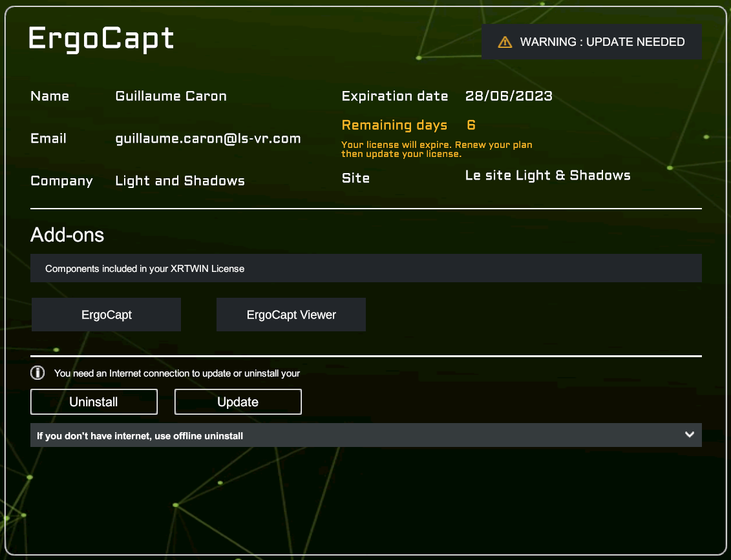Click the Components included in your XRTWIN License bar
This screenshot has width=731, height=560.
366,268
